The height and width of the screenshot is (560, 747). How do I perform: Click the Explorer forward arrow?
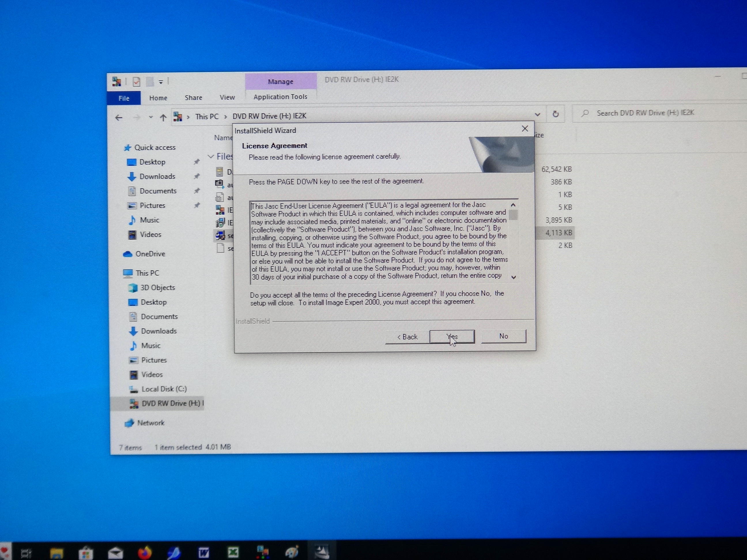click(x=136, y=118)
